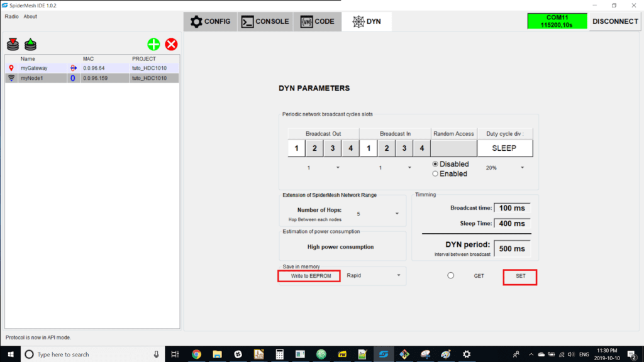This screenshot has width=644, height=362.
Task: Click the wireless signal icon beside myNode1
Action: click(x=11, y=78)
